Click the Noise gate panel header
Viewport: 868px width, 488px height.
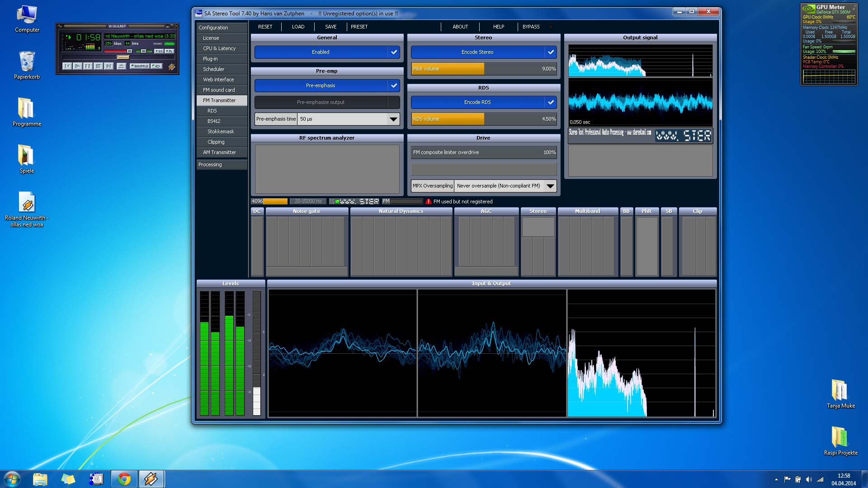[307, 211]
